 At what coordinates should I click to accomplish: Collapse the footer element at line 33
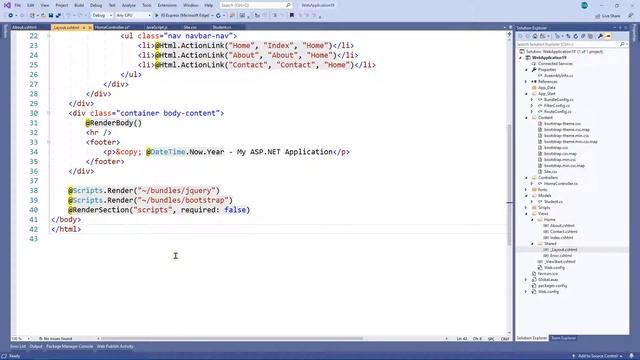pos(49,142)
